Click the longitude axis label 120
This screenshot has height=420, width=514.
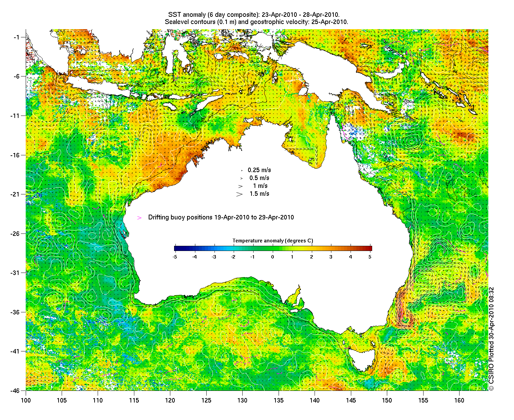tap(170, 400)
